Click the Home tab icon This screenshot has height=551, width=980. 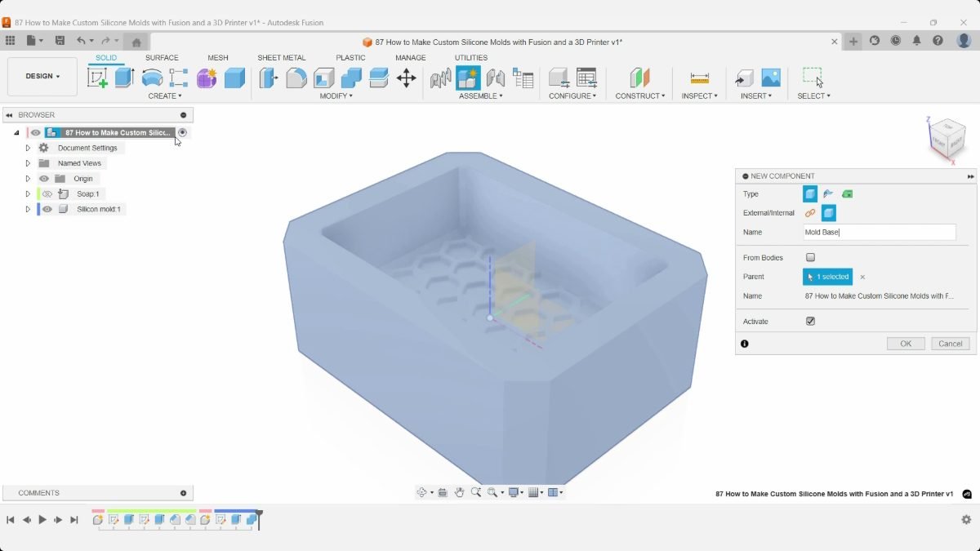(x=136, y=42)
